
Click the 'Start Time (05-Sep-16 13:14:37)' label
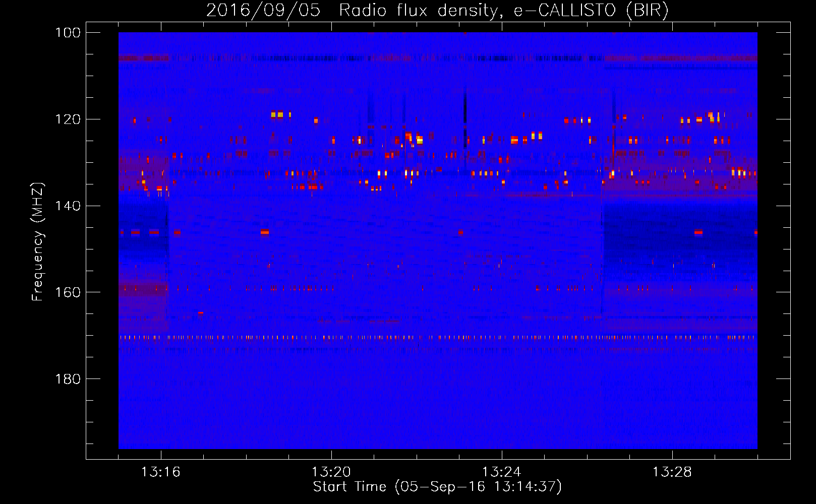pos(437,487)
